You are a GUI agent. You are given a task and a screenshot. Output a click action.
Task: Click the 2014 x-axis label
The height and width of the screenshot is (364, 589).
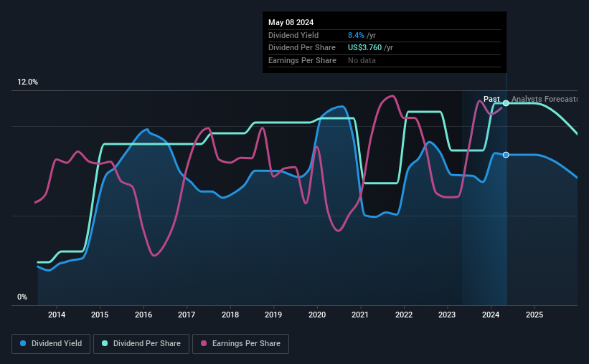(x=57, y=315)
